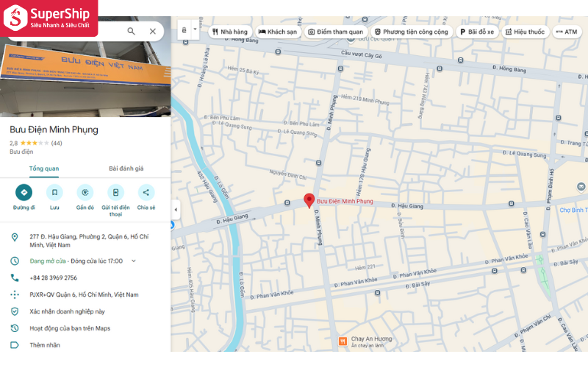588x368 pixels.
Task: Click the Đang mở cửa status text
Action: 48,261
